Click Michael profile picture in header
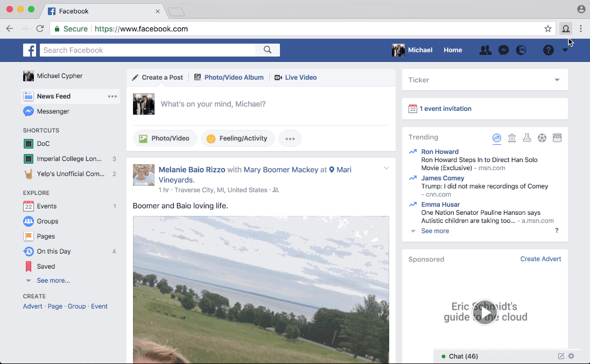 click(x=398, y=50)
